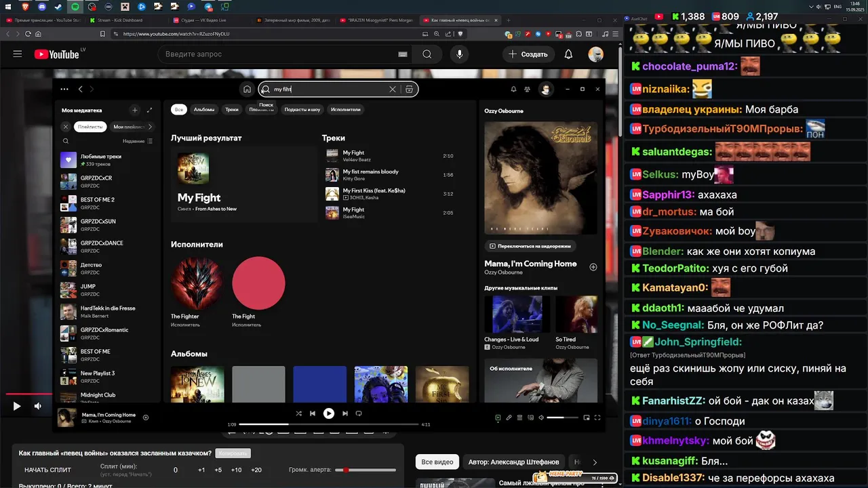The image size is (868, 488).
Task: Open lyrics microphone icon in Spotify
Action: (x=509, y=418)
